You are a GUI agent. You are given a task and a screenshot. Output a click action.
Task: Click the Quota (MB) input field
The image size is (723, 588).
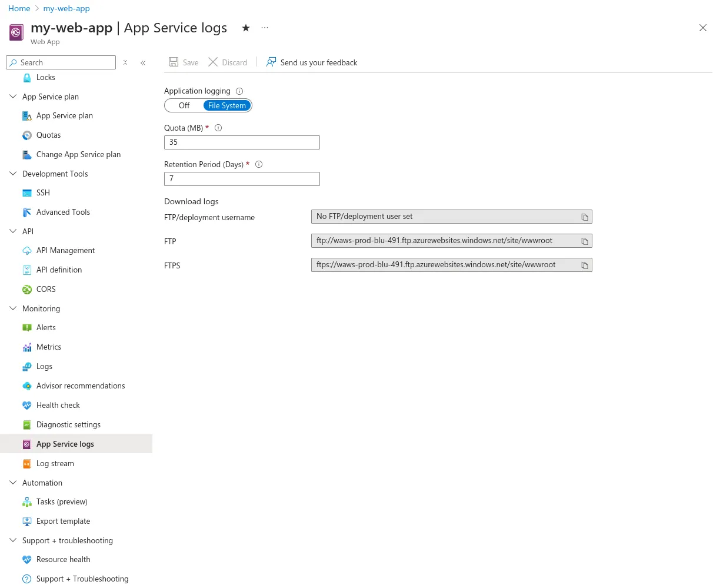click(242, 142)
